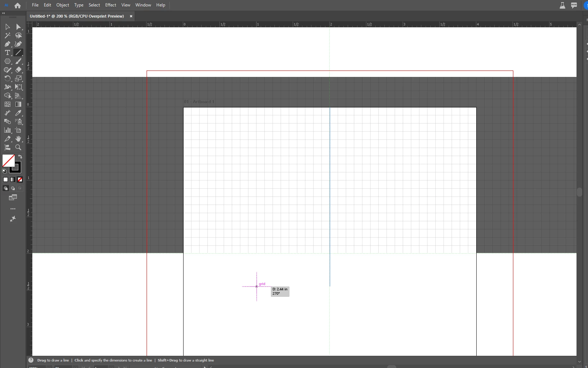Choose the Slice tool
The image size is (588, 368).
pos(8,139)
